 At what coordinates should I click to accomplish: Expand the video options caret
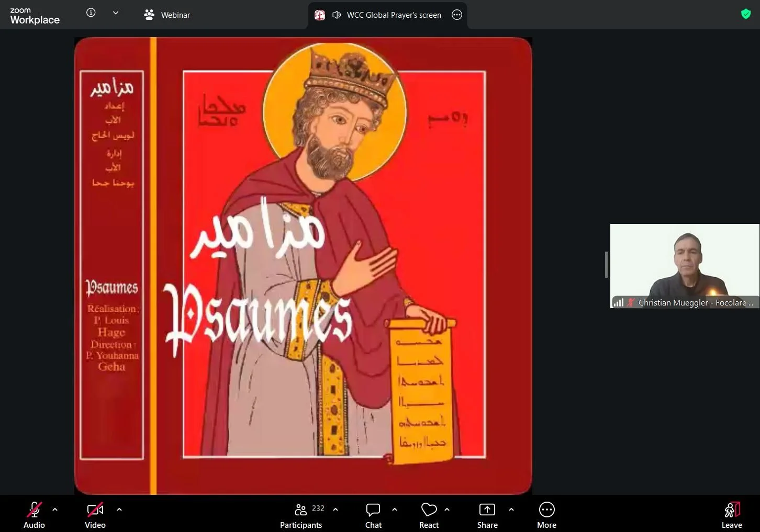pos(119,509)
